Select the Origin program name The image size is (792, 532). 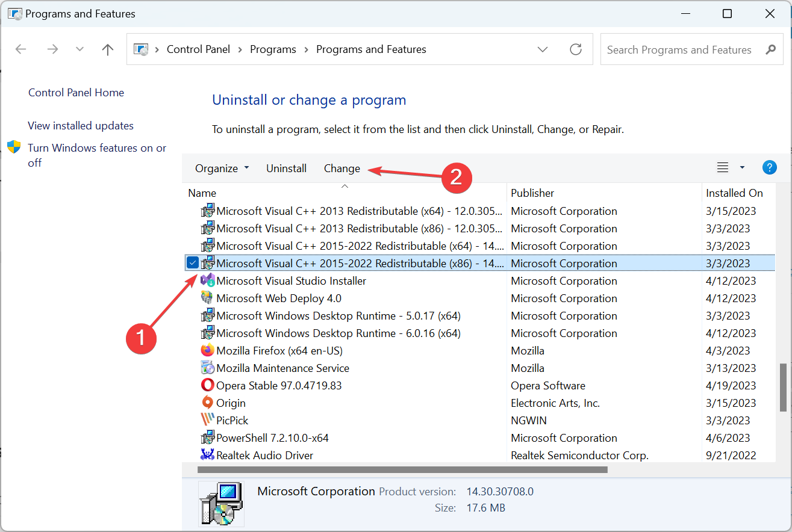pos(231,403)
